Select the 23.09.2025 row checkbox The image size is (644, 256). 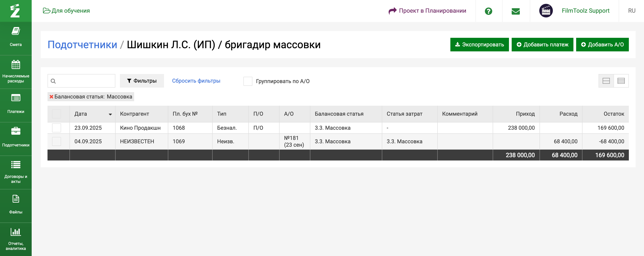[57, 128]
